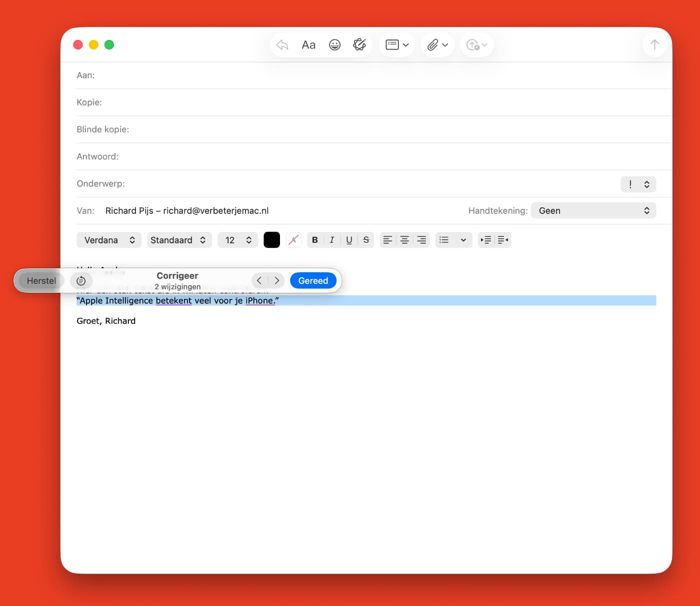Show font options via the Aa icon

click(x=308, y=44)
